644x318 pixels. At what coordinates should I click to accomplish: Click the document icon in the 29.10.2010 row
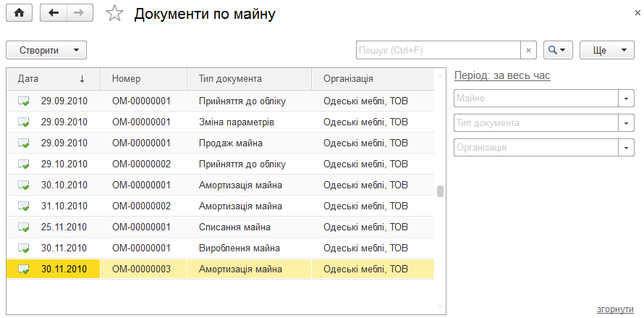24,164
